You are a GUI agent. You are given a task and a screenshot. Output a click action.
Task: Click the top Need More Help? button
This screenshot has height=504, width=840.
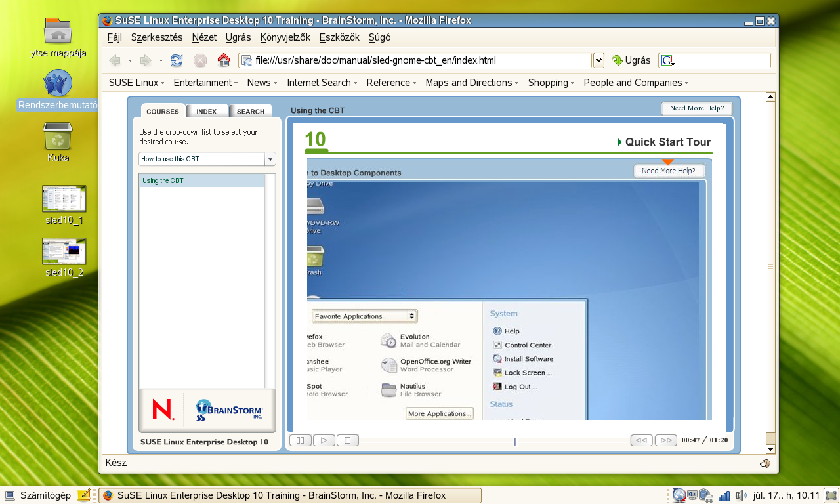(697, 108)
